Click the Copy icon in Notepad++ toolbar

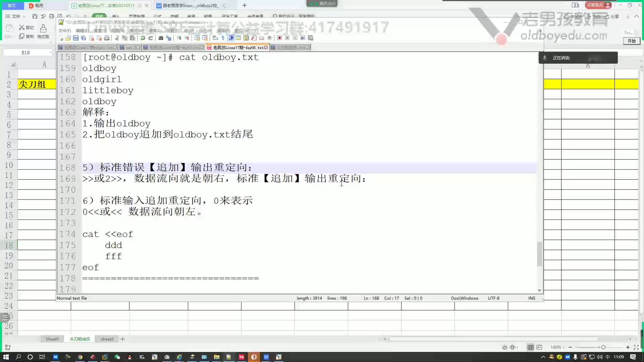[125, 38]
